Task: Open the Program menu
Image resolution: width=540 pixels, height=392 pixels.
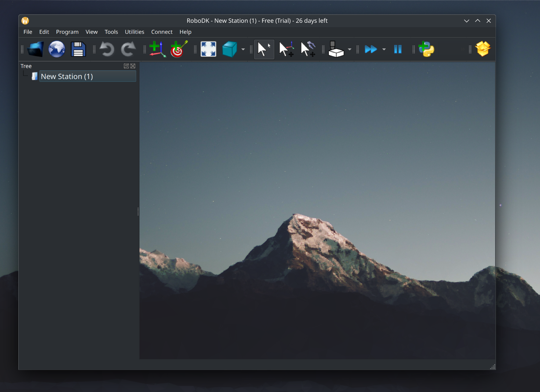Action: (67, 32)
